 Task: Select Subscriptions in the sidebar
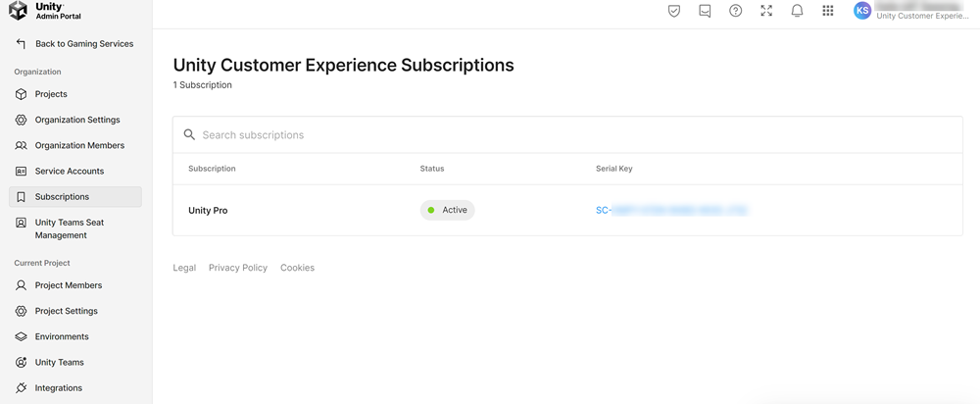pyautogui.click(x=75, y=196)
